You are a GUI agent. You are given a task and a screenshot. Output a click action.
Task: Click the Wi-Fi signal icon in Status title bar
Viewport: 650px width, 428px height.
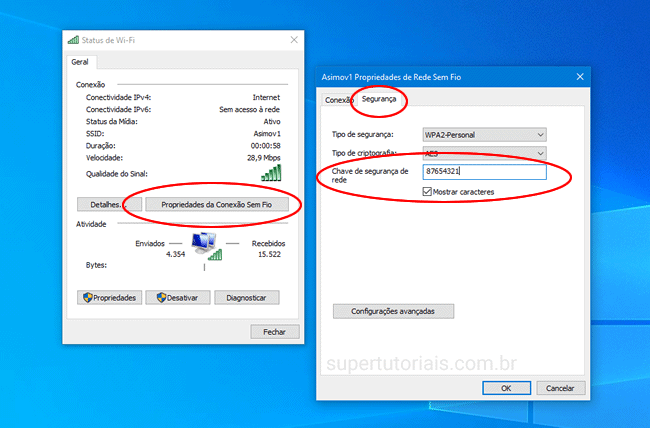coord(74,39)
